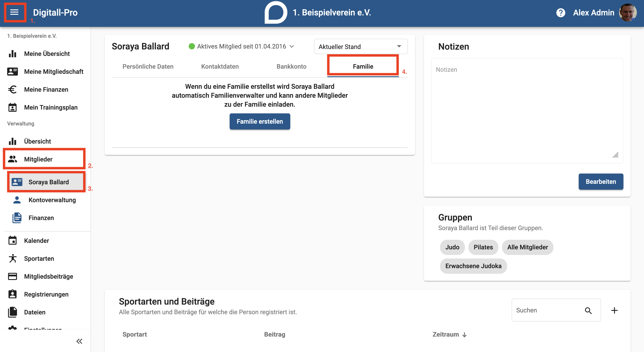644x352 pixels.
Task: Click the Familie erstellen button
Action: [x=260, y=121]
